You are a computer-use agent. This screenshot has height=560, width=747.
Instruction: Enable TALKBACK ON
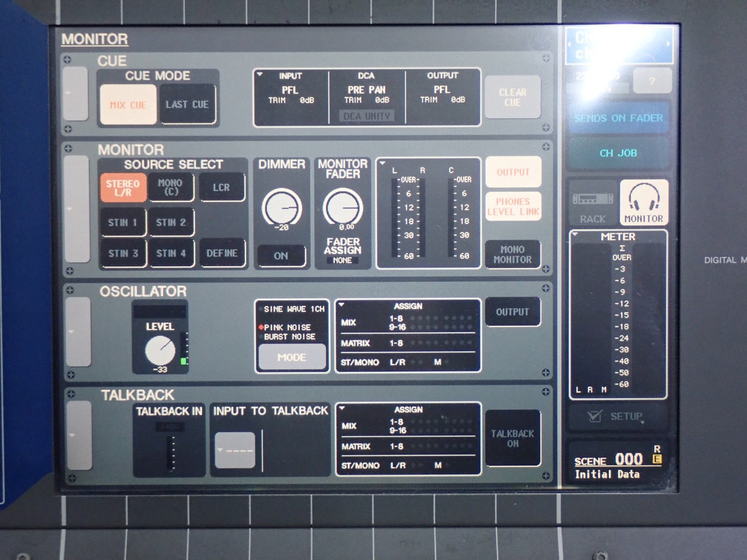(x=512, y=439)
